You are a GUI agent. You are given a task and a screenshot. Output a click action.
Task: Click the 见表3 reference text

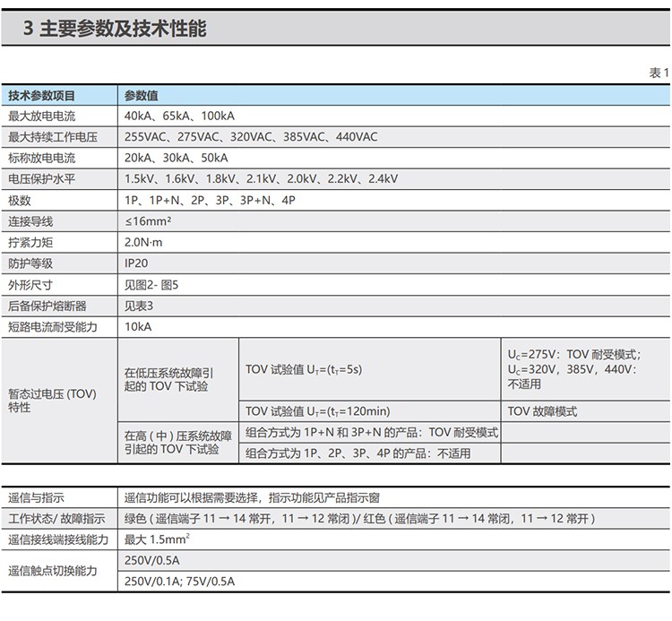(x=139, y=306)
